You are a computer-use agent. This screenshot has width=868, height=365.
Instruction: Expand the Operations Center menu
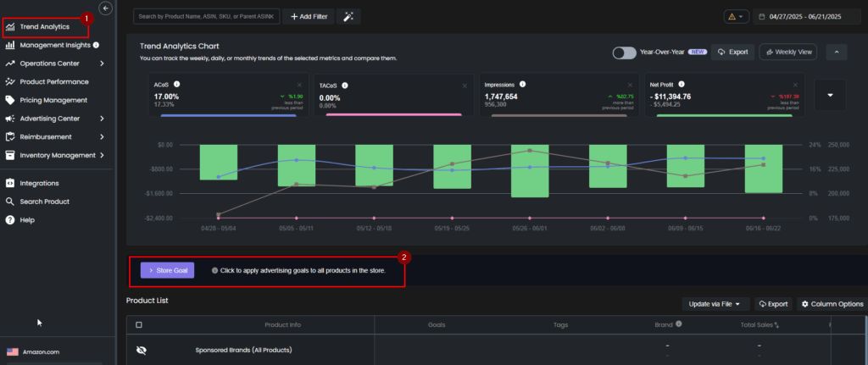pos(102,64)
